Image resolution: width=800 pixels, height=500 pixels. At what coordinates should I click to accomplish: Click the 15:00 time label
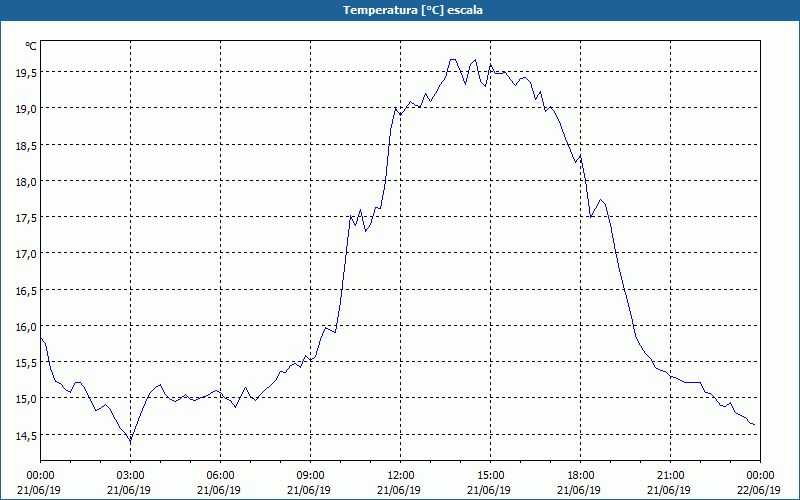(x=491, y=476)
